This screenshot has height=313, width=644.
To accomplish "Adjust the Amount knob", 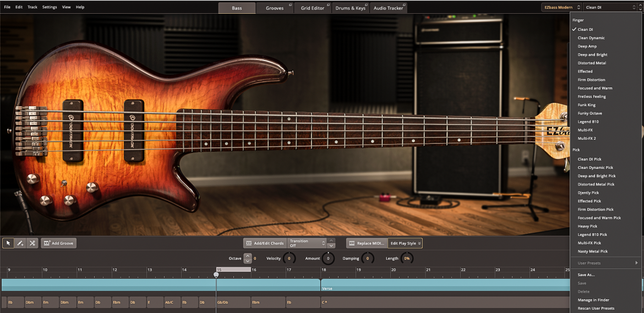I will (x=328, y=259).
